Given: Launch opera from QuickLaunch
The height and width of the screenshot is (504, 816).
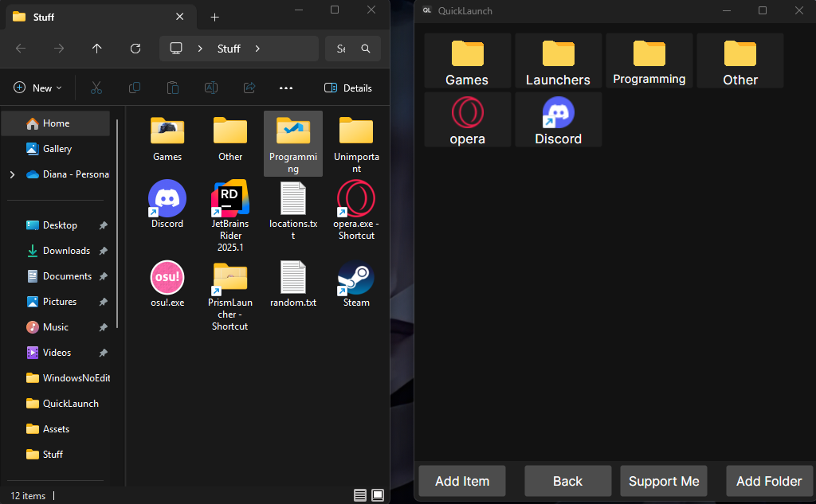Looking at the screenshot, I should point(467,119).
